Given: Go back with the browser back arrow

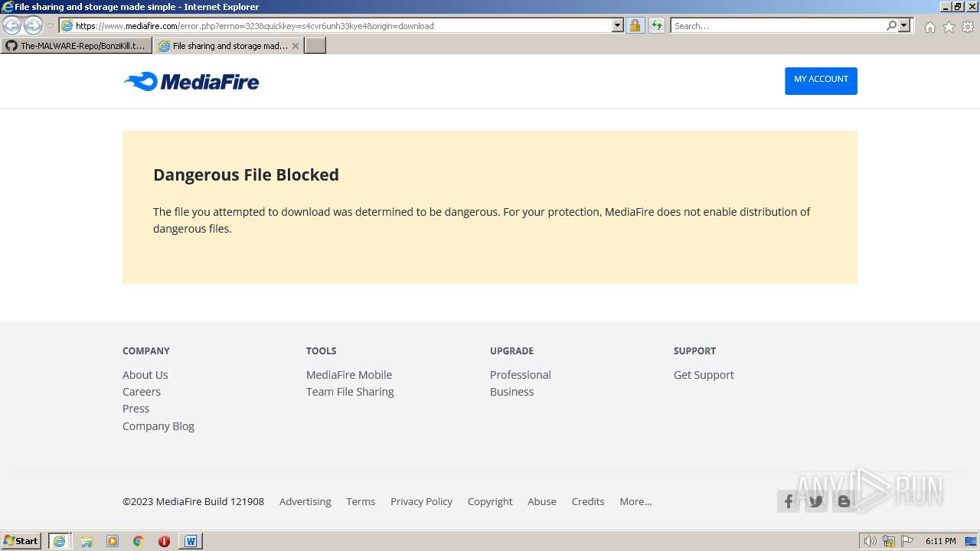Looking at the screenshot, I should click(11, 25).
